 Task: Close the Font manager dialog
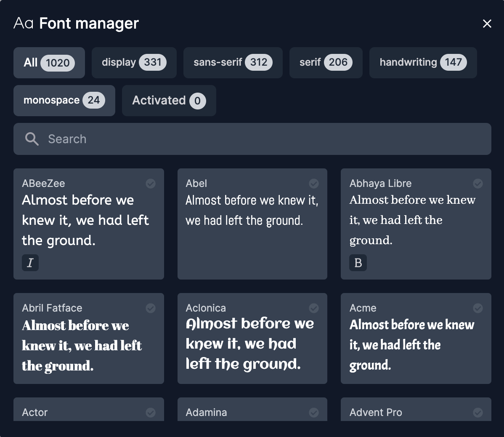click(487, 24)
